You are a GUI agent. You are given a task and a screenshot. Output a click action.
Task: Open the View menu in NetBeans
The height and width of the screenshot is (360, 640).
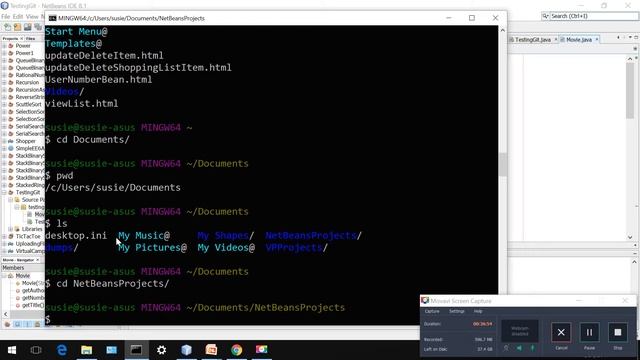click(32, 16)
